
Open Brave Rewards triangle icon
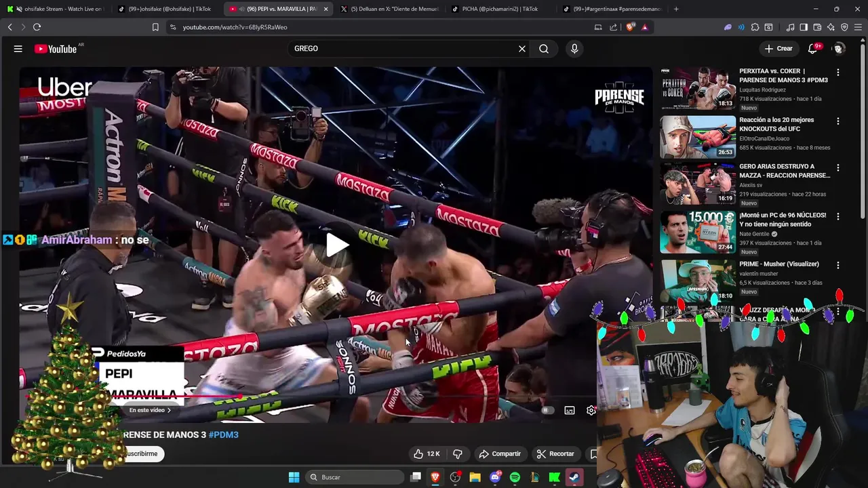coord(644,27)
